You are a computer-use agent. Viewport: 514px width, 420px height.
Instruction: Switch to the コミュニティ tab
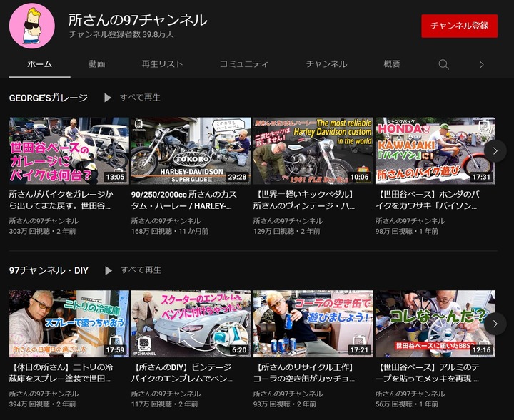tap(244, 64)
